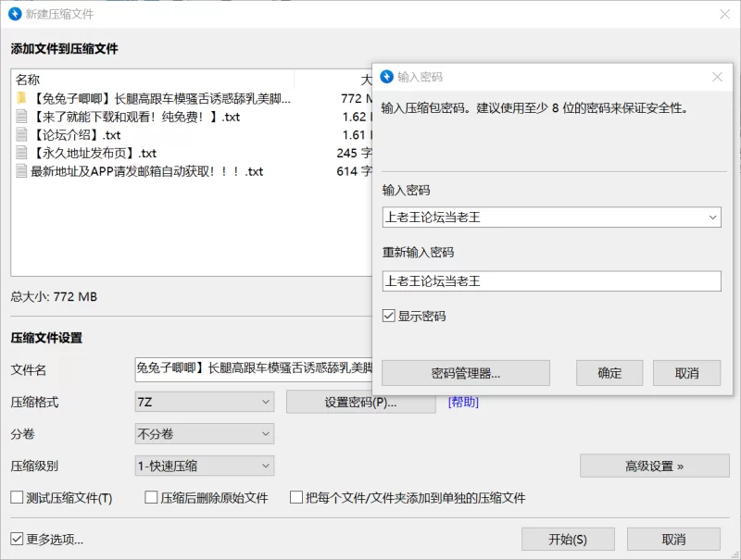Open the 压缩格式 7Z dropdown
Viewport: 741px width, 560px height.
point(205,402)
